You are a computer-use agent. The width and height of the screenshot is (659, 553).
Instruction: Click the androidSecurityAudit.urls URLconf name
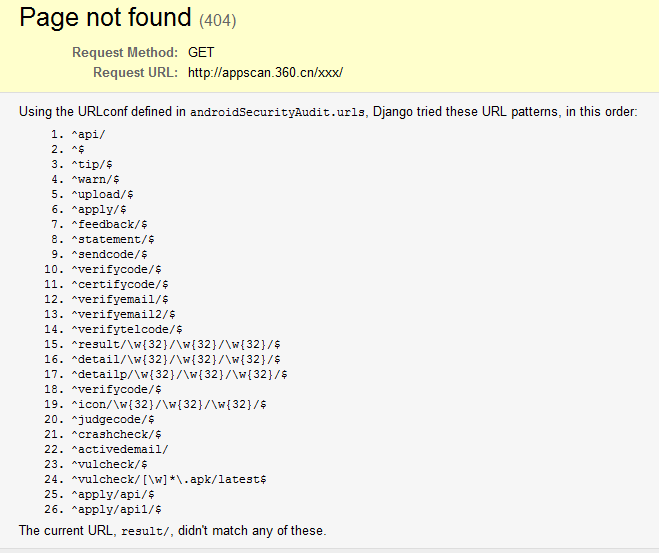click(x=277, y=112)
